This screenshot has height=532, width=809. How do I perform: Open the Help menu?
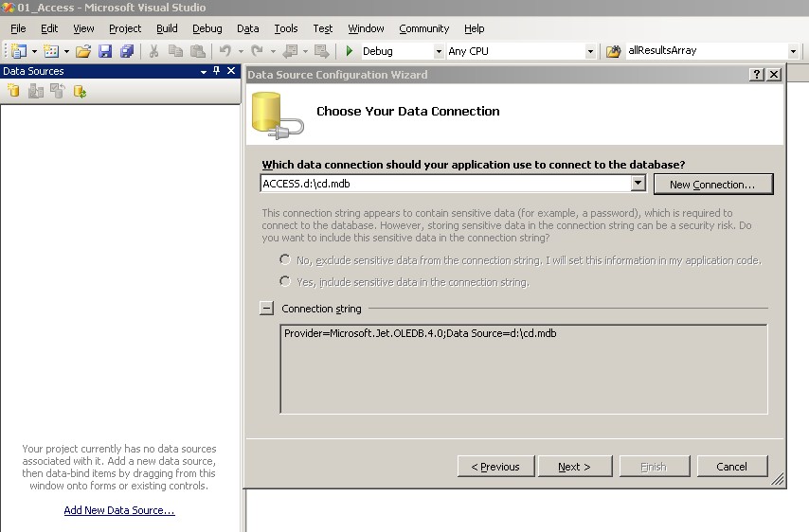(x=475, y=28)
